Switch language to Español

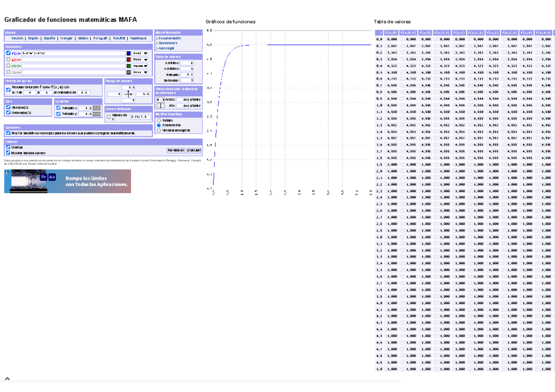coord(49,38)
